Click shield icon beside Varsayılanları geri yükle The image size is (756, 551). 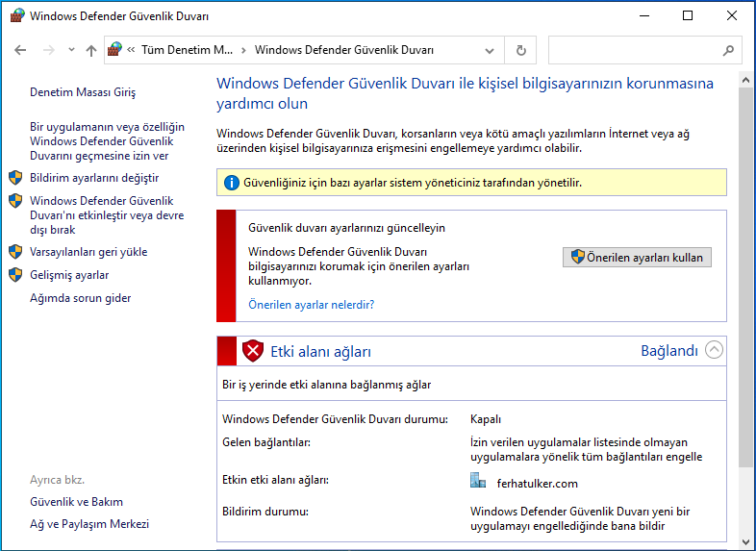pyautogui.click(x=16, y=252)
